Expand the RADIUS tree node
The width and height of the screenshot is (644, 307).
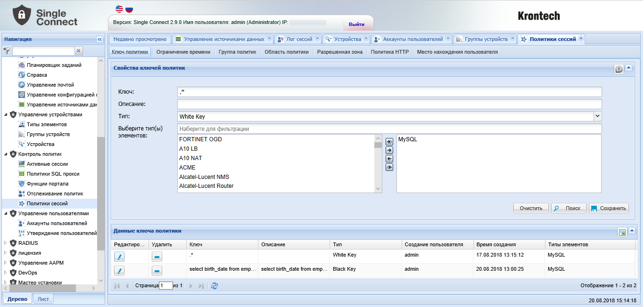pos(6,243)
